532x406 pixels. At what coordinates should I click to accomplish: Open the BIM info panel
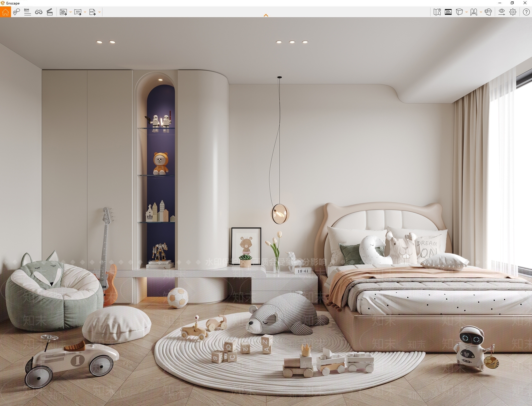[28, 12]
